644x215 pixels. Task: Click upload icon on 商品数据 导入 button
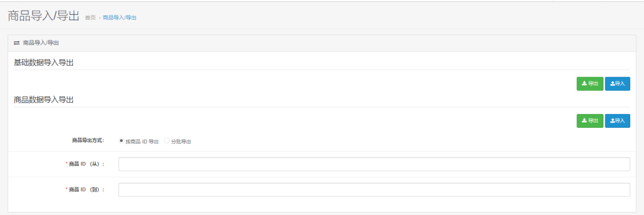612,121
